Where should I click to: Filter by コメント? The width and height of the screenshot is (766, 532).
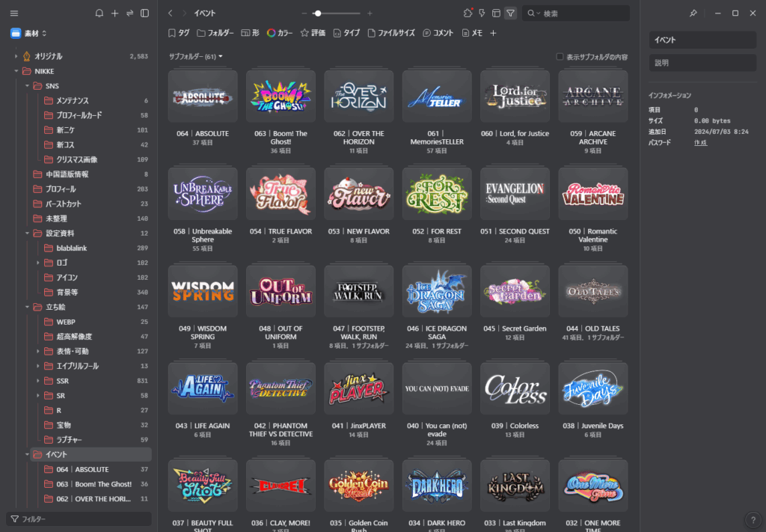point(438,33)
